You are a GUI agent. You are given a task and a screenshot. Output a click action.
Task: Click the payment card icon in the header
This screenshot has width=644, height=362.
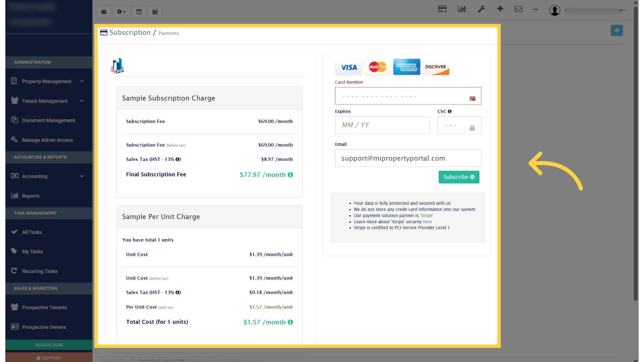coord(442,9)
